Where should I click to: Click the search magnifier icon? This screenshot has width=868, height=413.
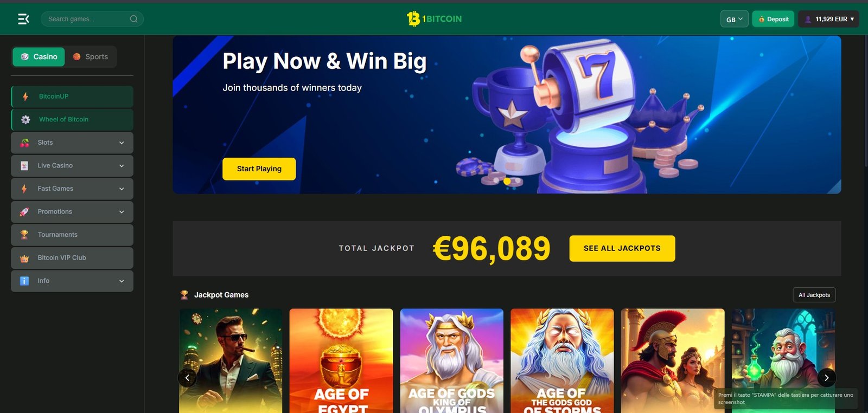[x=133, y=19]
